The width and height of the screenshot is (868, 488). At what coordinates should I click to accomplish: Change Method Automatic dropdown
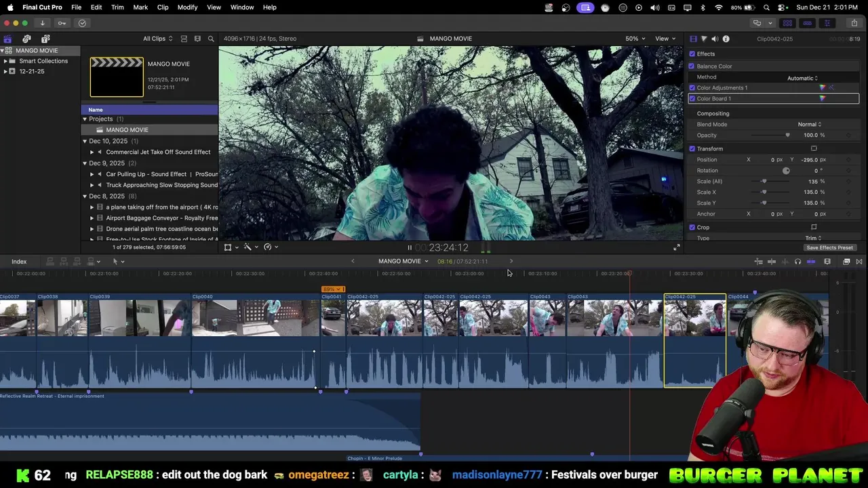[x=803, y=78]
